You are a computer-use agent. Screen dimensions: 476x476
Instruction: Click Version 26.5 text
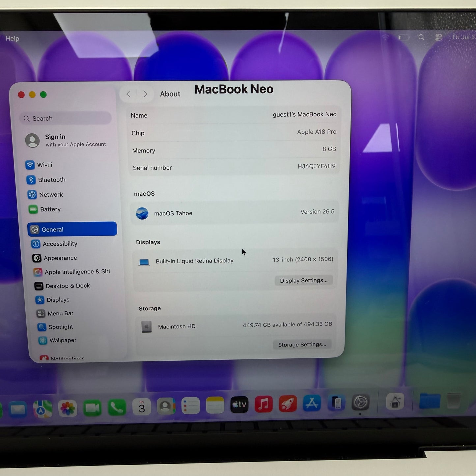tap(317, 211)
